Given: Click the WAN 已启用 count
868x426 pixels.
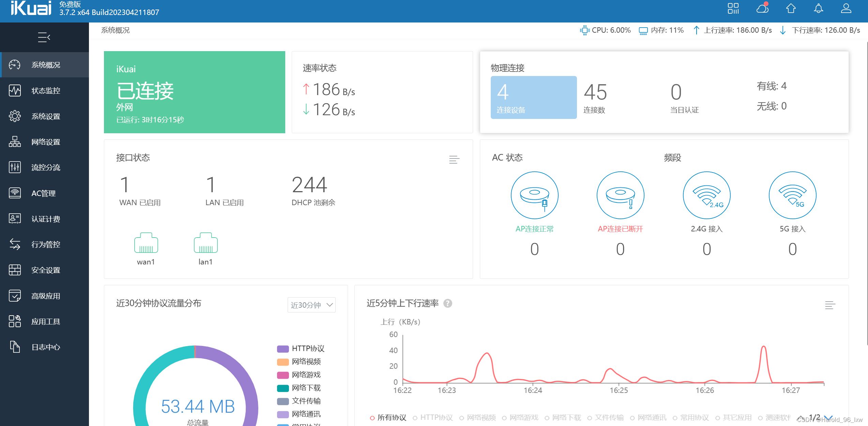Looking at the screenshot, I should [x=125, y=184].
